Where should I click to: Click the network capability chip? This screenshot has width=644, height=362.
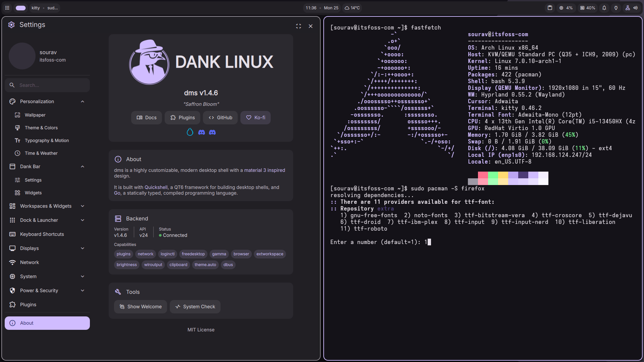pos(146,254)
